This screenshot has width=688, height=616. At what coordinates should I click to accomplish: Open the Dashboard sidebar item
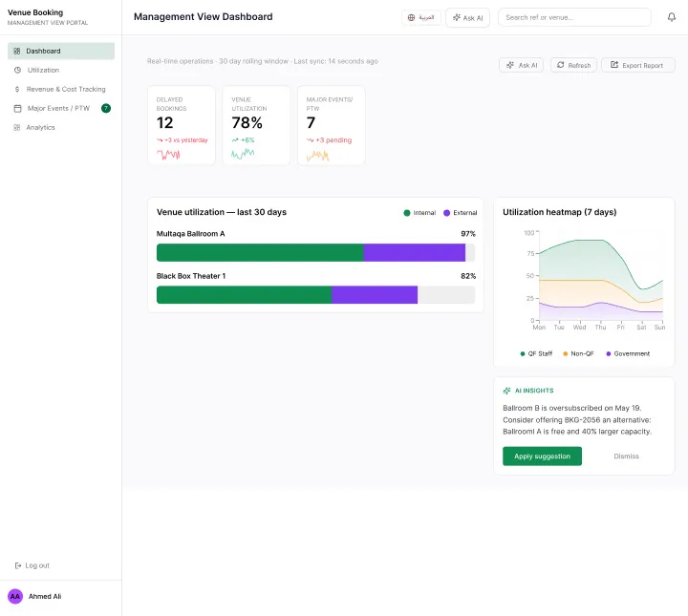61,51
